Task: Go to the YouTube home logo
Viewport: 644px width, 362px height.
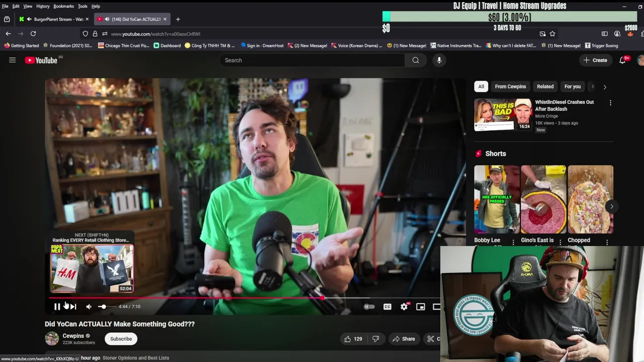Action: click(41, 60)
